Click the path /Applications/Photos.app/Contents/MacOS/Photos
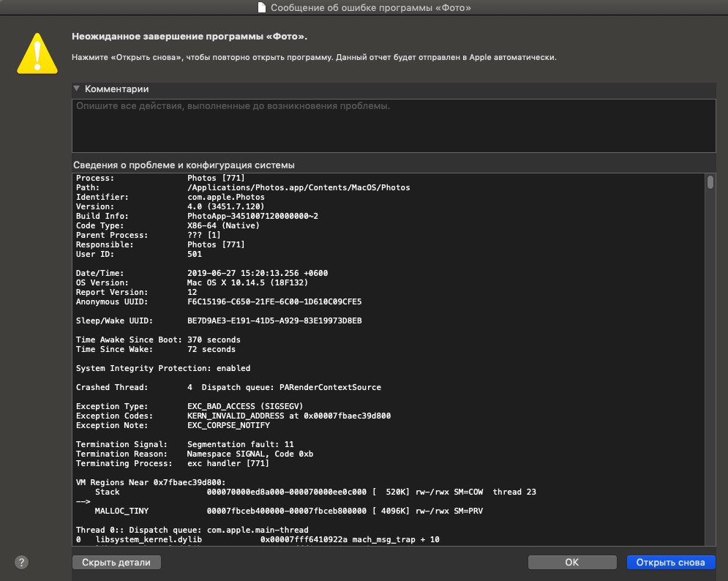Viewport: 728px width, 581px height. (x=299, y=187)
